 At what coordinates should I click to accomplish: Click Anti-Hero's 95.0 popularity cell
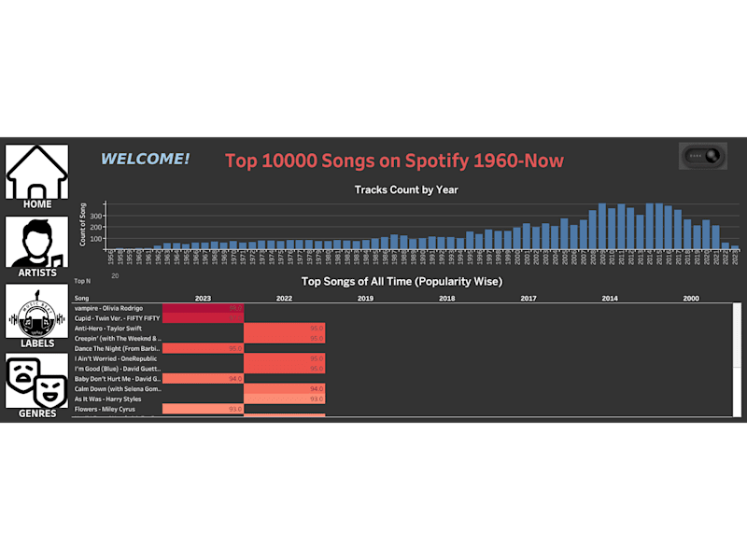pyautogui.click(x=285, y=329)
